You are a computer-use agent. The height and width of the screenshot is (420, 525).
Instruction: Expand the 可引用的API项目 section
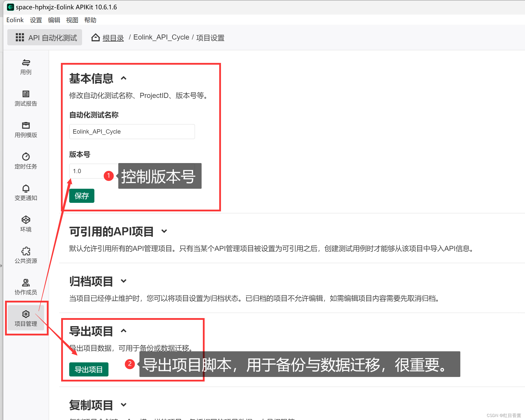[164, 231]
